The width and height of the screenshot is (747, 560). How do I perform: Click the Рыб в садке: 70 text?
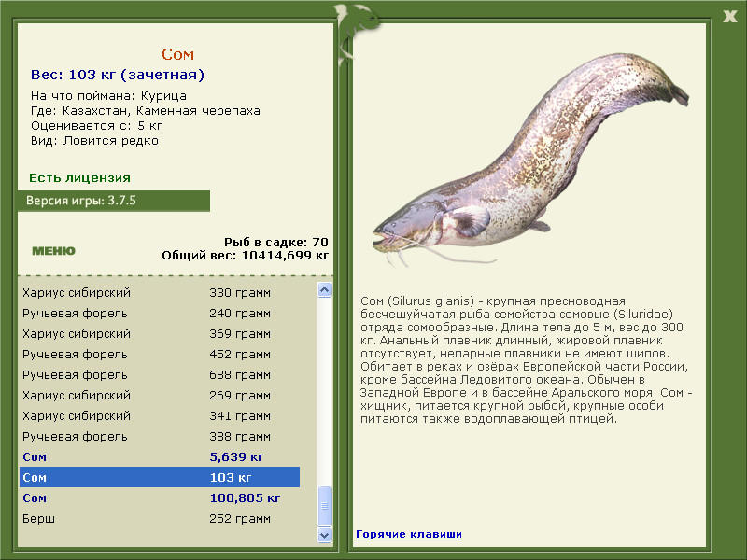[x=276, y=242]
